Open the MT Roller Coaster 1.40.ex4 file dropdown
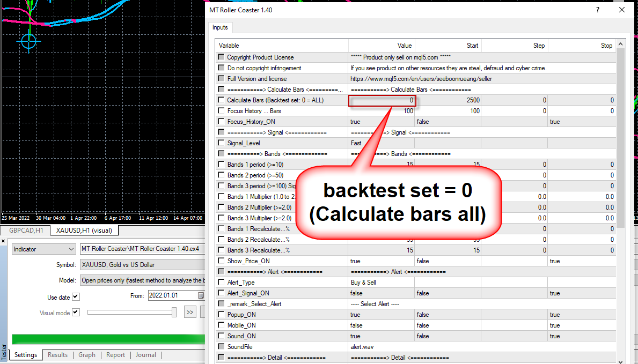 [143, 249]
